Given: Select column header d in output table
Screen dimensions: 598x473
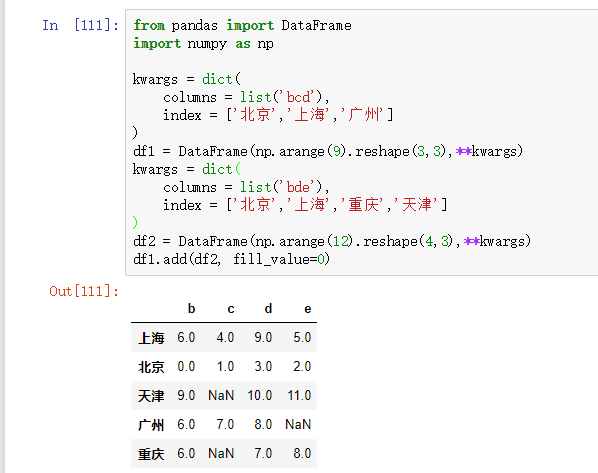Looking at the screenshot, I should [x=268, y=309].
